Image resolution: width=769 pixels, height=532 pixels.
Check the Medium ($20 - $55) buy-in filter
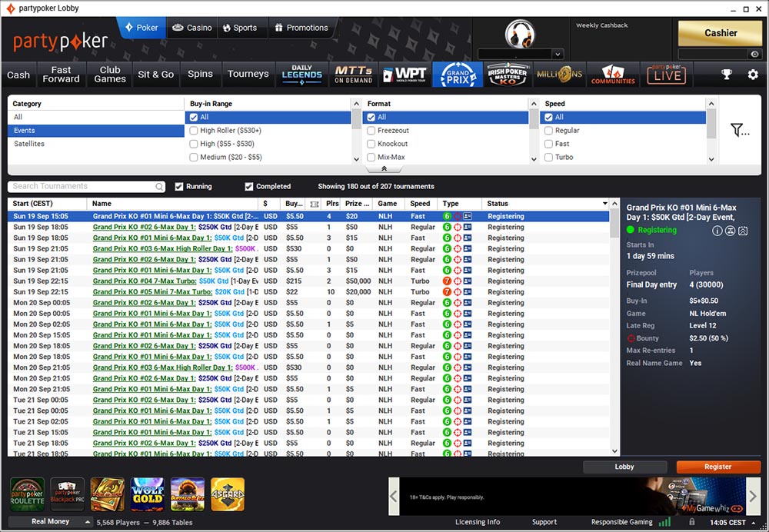194,157
